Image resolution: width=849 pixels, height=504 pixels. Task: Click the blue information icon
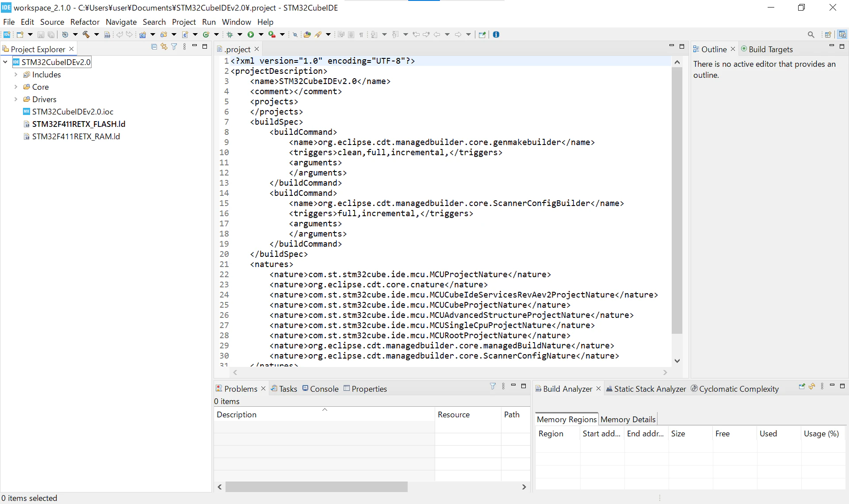tap(496, 34)
